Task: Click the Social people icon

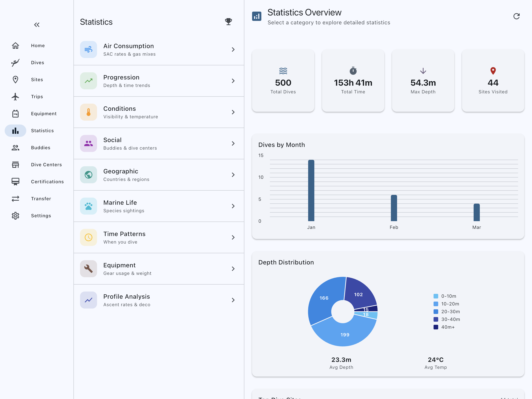Action: tap(89, 143)
